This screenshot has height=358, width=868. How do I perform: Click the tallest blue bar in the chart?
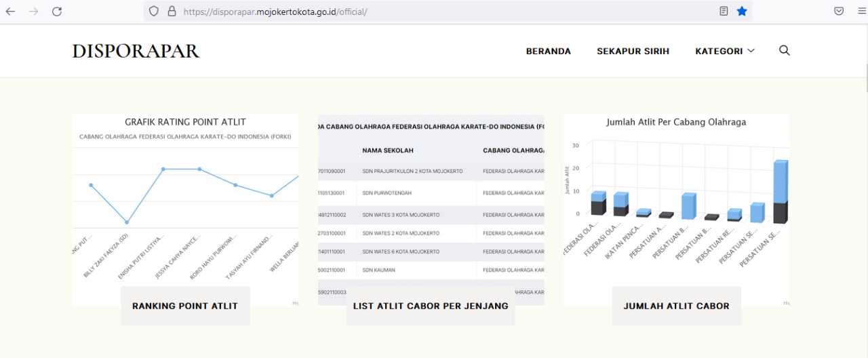[781, 182]
